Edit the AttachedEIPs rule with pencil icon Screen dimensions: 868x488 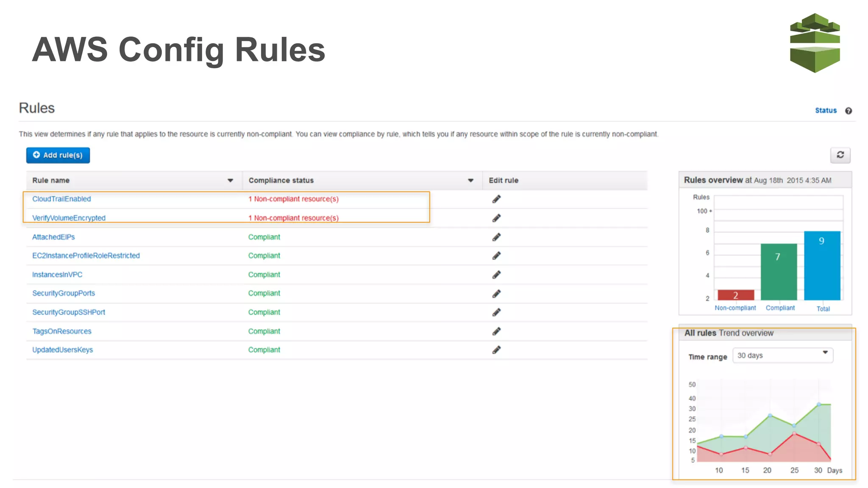(x=496, y=237)
